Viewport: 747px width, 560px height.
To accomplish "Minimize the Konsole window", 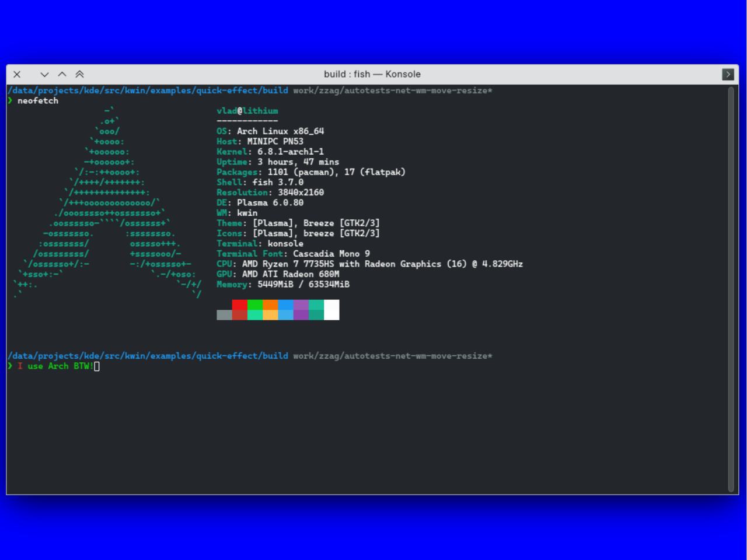I will (44, 74).
